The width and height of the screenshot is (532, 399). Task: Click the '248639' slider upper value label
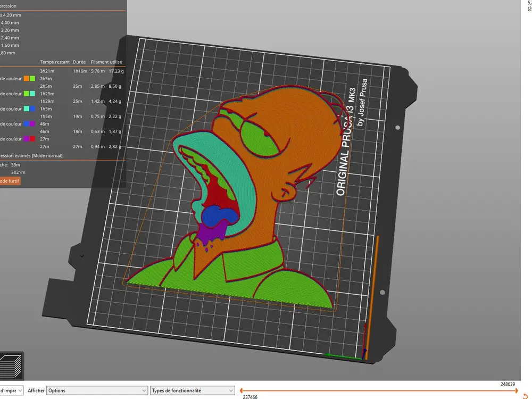click(508, 384)
